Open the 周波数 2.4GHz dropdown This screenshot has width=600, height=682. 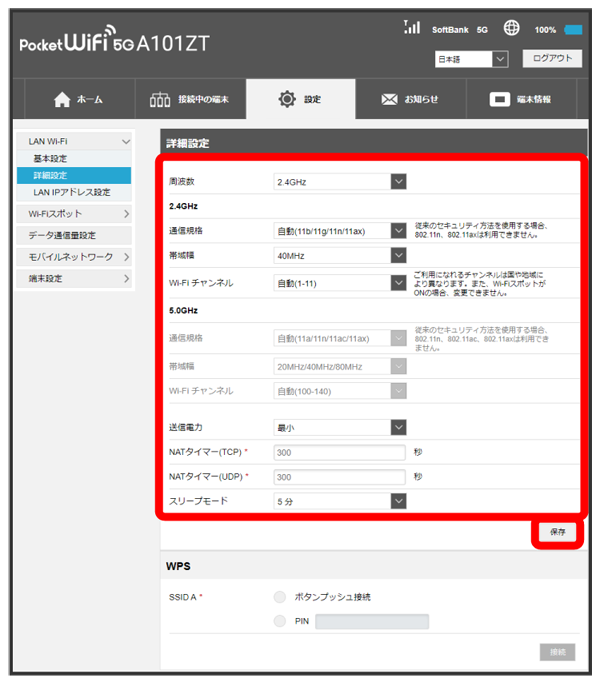[340, 182]
